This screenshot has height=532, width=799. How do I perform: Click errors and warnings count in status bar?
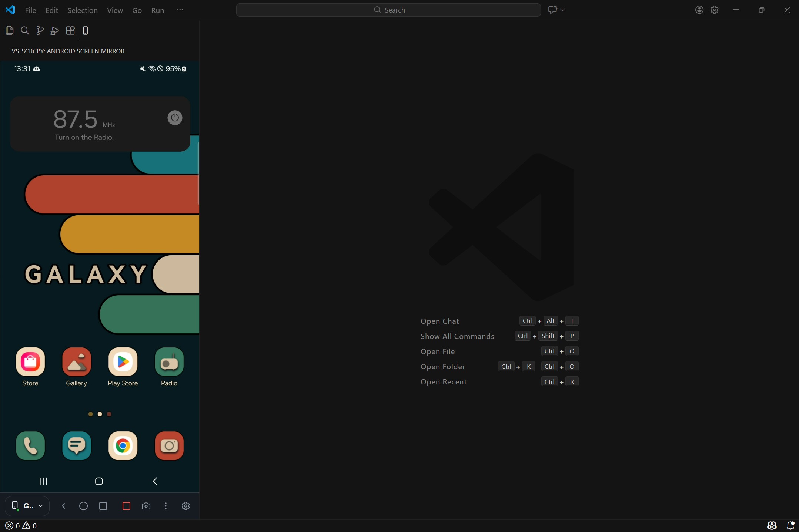[x=21, y=525]
